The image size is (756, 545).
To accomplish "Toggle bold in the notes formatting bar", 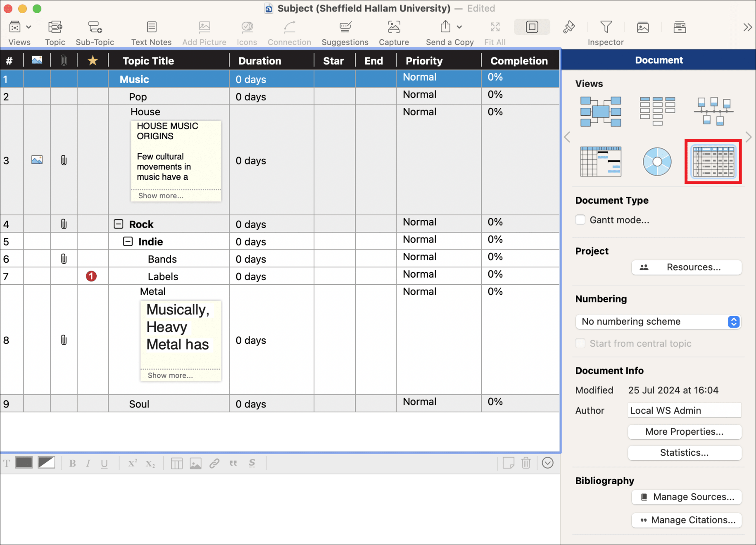I will (73, 463).
